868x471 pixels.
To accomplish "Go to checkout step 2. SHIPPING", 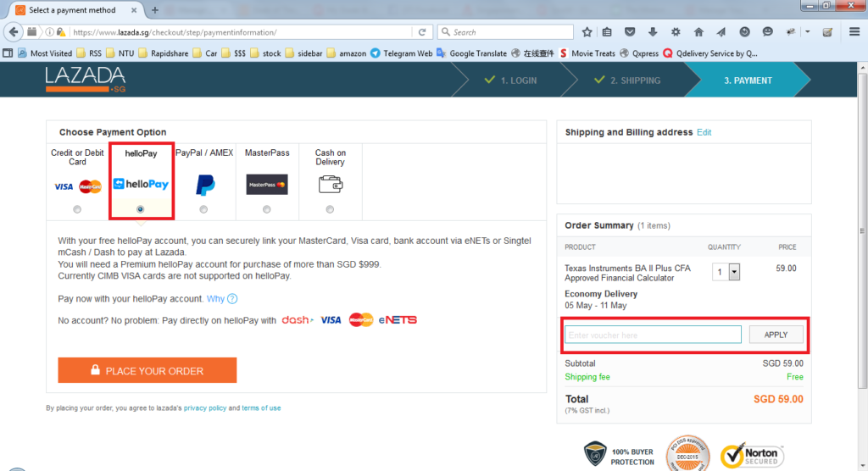I will (627, 80).
